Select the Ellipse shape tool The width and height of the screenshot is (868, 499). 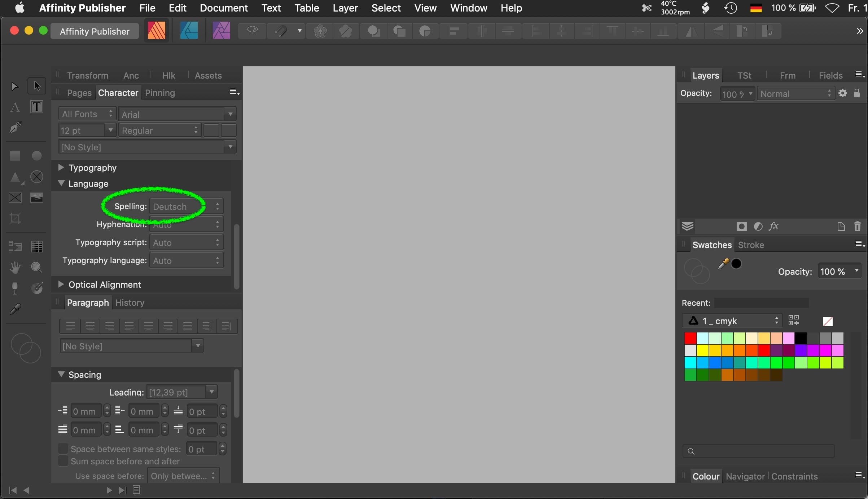point(37,155)
